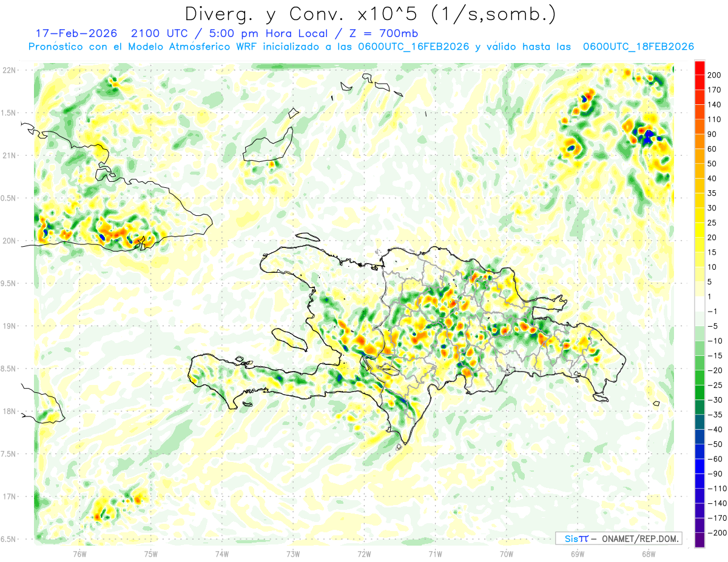Click the 70W longitude label
Viewport: 728px width, 562px height.
(x=507, y=554)
